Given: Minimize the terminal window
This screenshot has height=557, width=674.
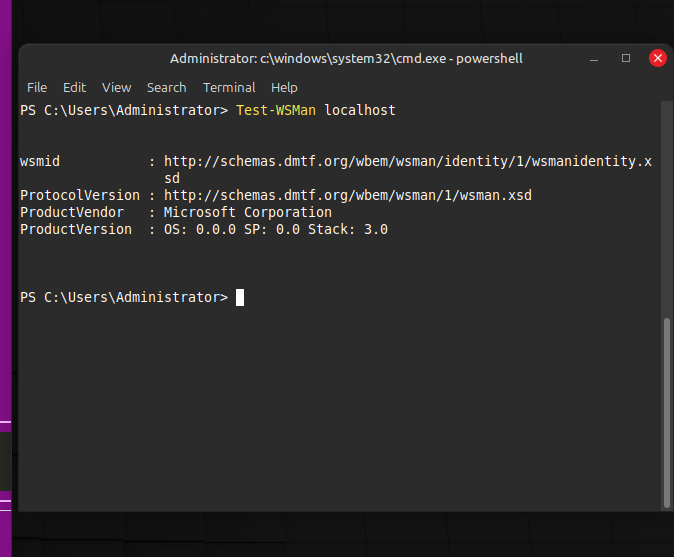Looking at the screenshot, I should (x=595, y=58).
